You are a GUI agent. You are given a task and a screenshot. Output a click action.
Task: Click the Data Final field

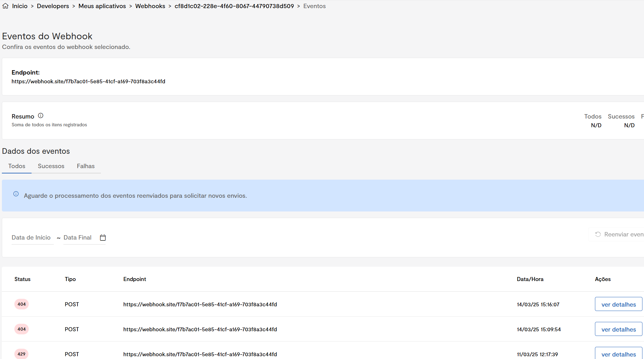click(77, 238)
